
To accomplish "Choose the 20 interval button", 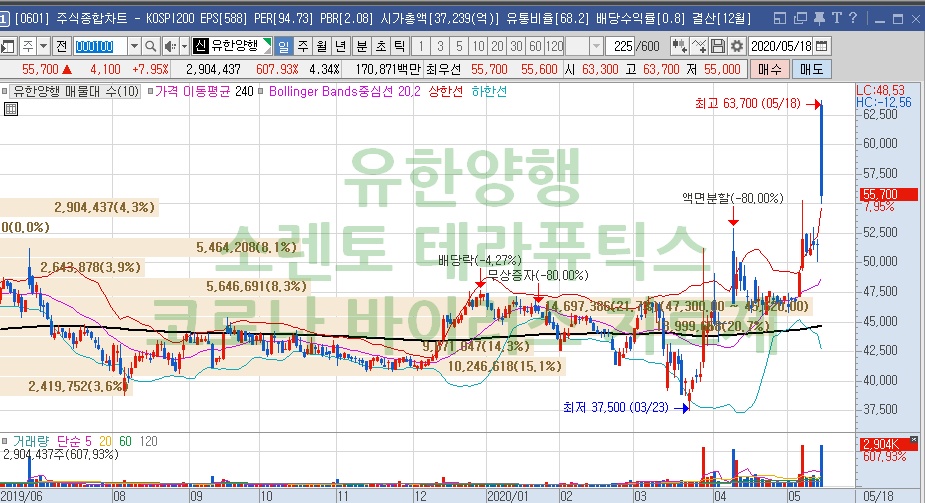I will pyautogui.click(x=497, y=46).
